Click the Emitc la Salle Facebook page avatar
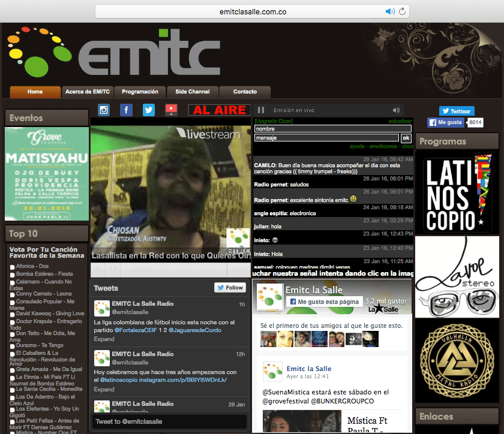Screen dimensions: 504x434 point(269,296)
